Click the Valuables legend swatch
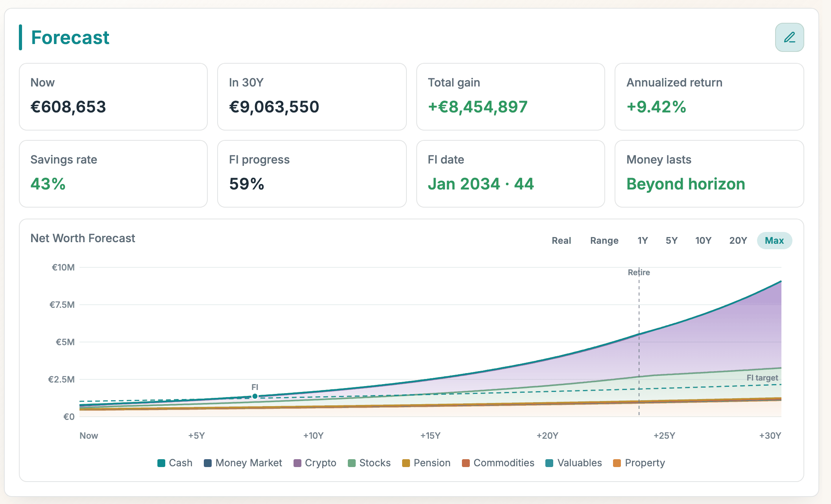The width and height of the screenshot is (831, 504). click(x=550, y=463)
